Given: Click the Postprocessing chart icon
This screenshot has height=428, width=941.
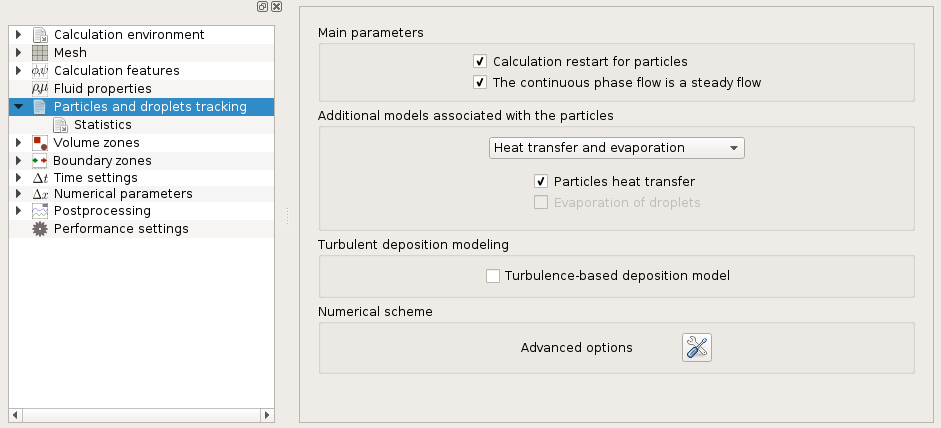Looking at the screenshot, I should pos(40,211).
